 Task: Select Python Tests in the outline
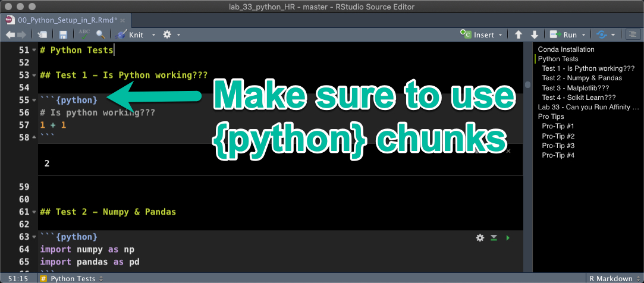558,59
